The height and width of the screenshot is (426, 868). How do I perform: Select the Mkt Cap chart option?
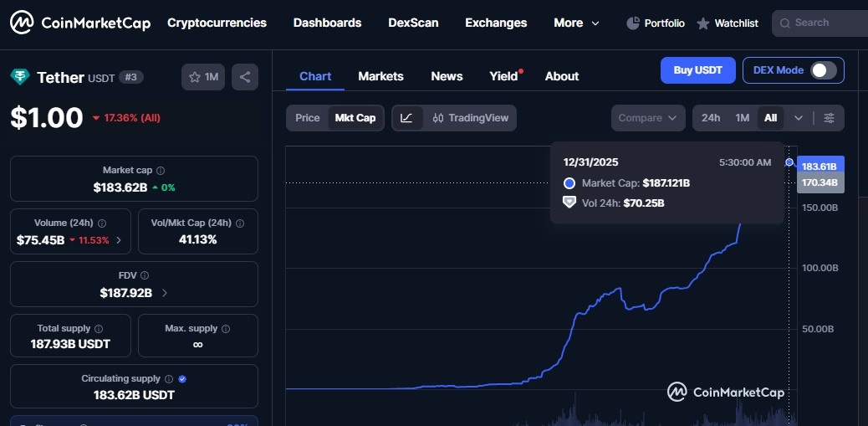click(355, 118)
